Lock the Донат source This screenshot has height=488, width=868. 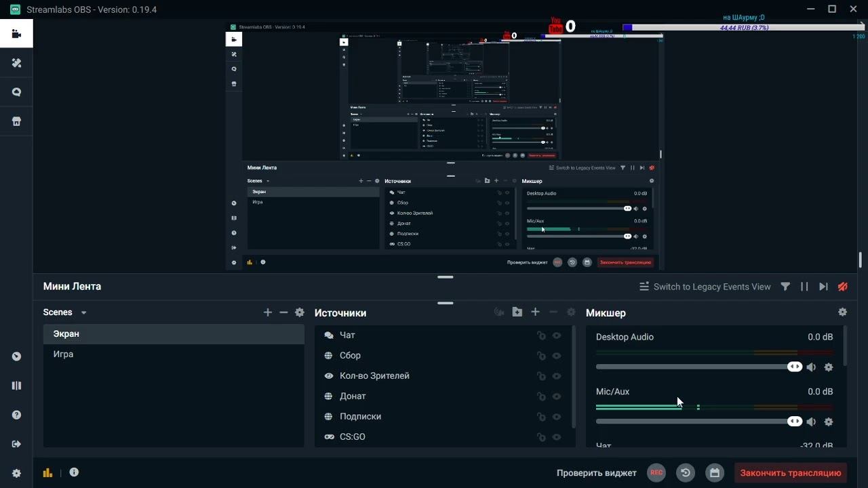(541, 396)
